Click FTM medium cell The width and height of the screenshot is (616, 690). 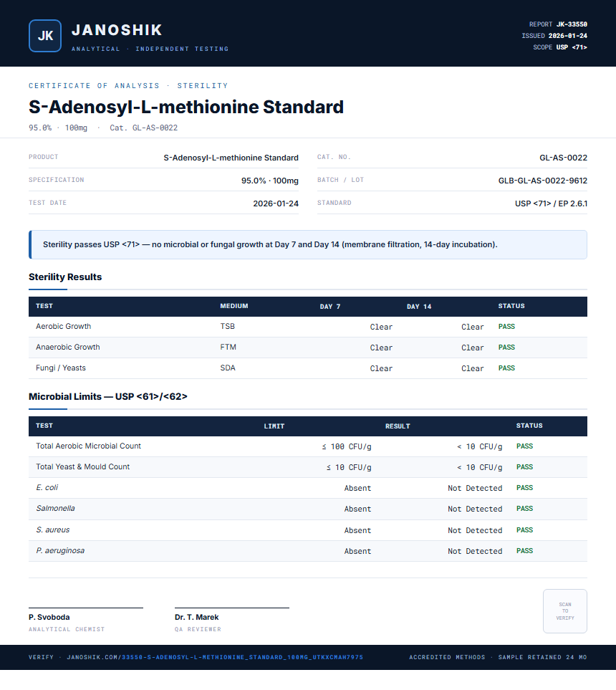point(228,347)
